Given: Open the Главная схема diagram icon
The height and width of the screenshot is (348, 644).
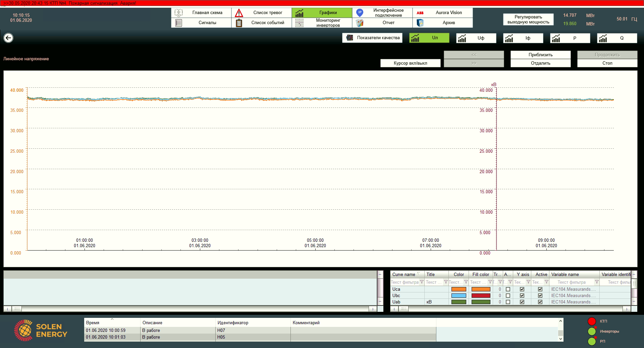Looking at the screenshot, I should coord(178,13).
